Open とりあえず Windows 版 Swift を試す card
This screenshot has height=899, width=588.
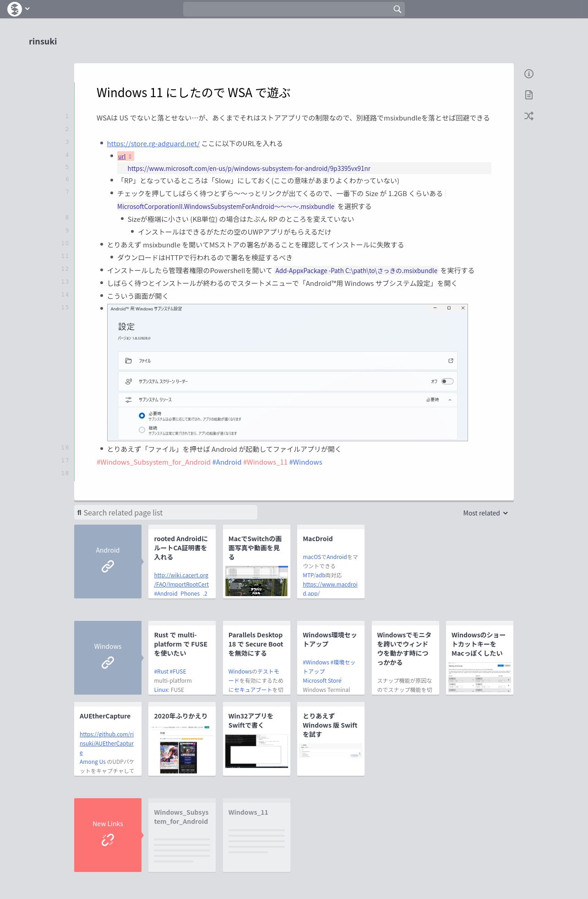pyautogui.click(x=331, y=739)
